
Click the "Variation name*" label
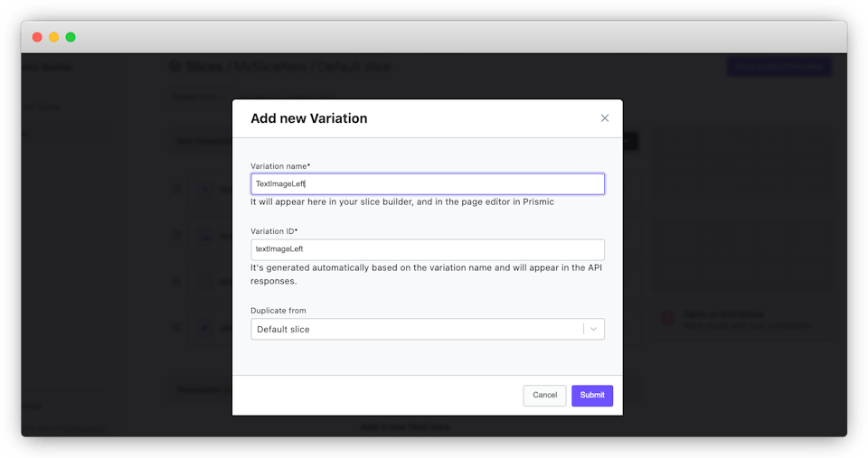(x=280, y=166)
